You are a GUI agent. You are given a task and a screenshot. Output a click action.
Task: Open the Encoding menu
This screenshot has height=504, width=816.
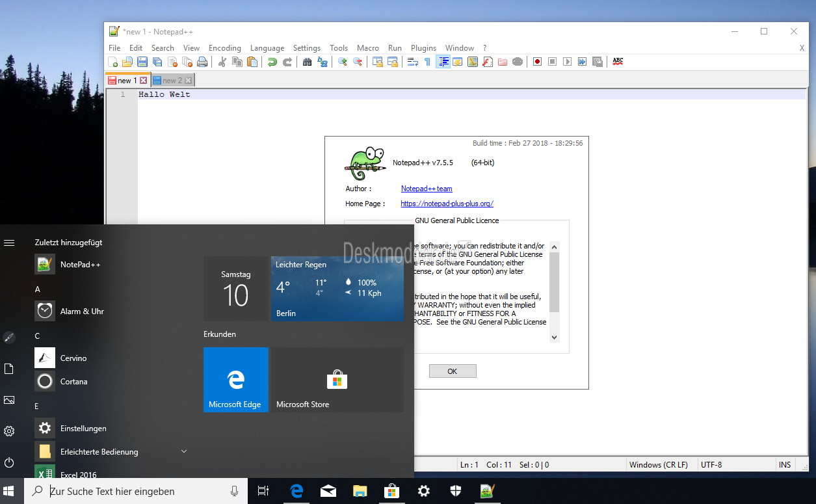click(225, 48)
